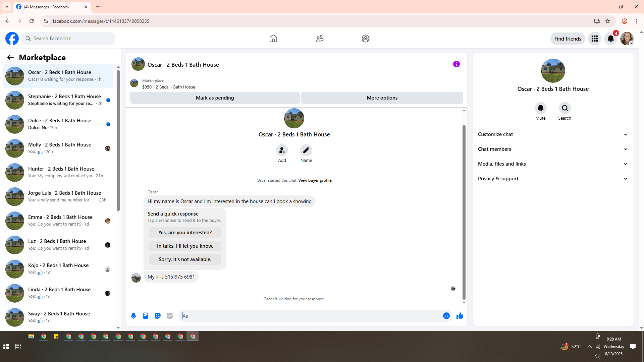Click the Mark as pending button
This screenshot has height=362, width=644.
[215, 98]
